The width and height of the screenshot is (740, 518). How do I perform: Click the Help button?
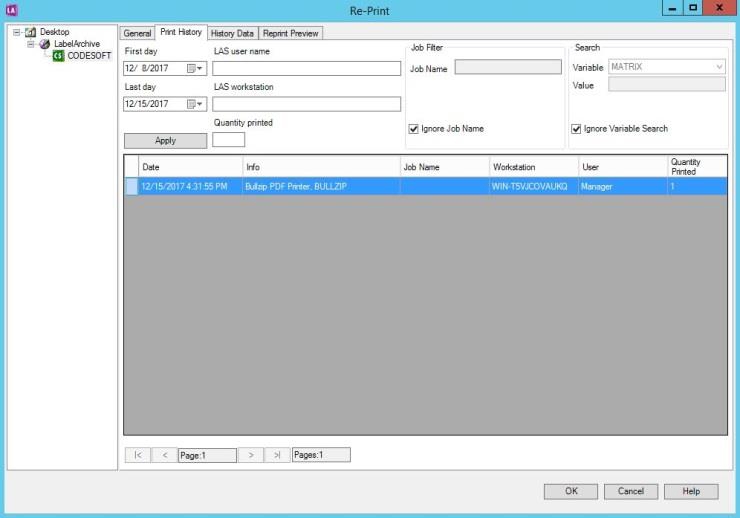(691, 491)
